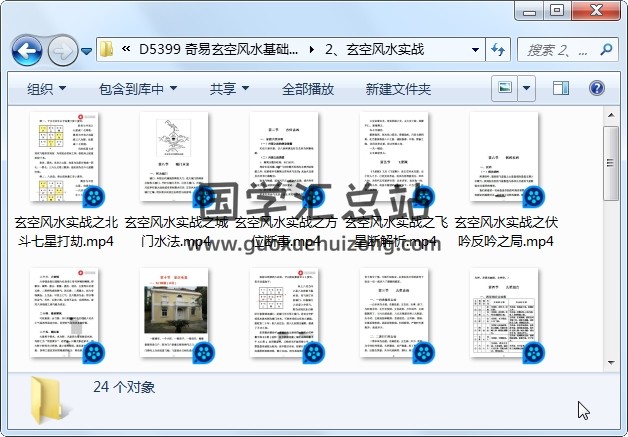Click the folder icon in address bar
The height and width of the screenshot is (437, 628).
(106, 49)
